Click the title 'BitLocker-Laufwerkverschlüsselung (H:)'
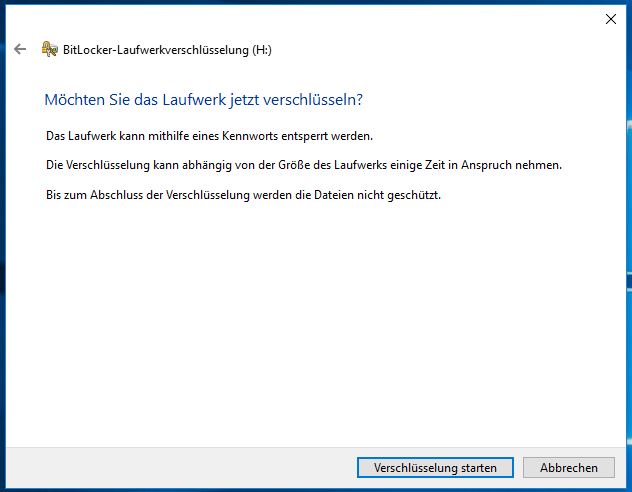The image size is (632, 492). point(167,50)
